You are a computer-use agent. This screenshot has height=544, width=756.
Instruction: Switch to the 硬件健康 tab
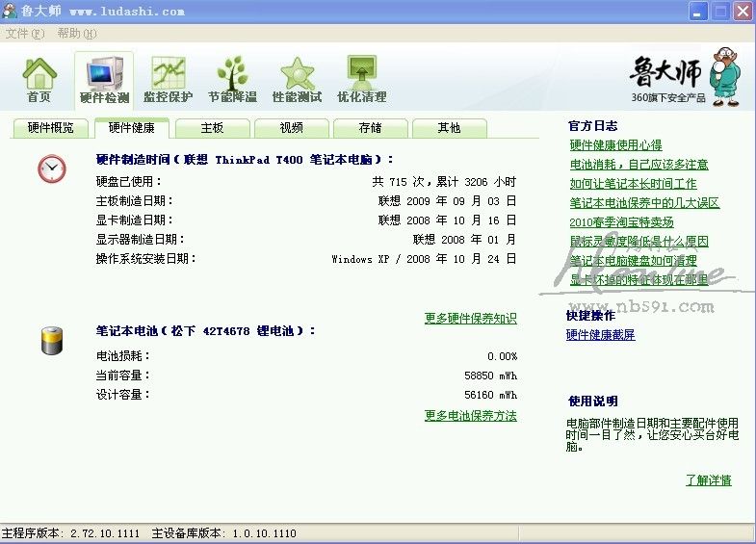[x=132, y=128]
